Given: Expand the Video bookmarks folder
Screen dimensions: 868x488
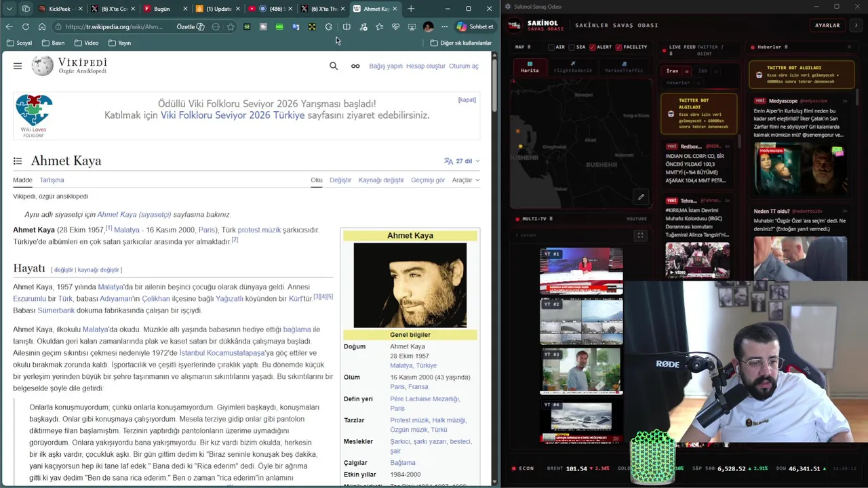Looking at the screenshot, I should point(86,43).
